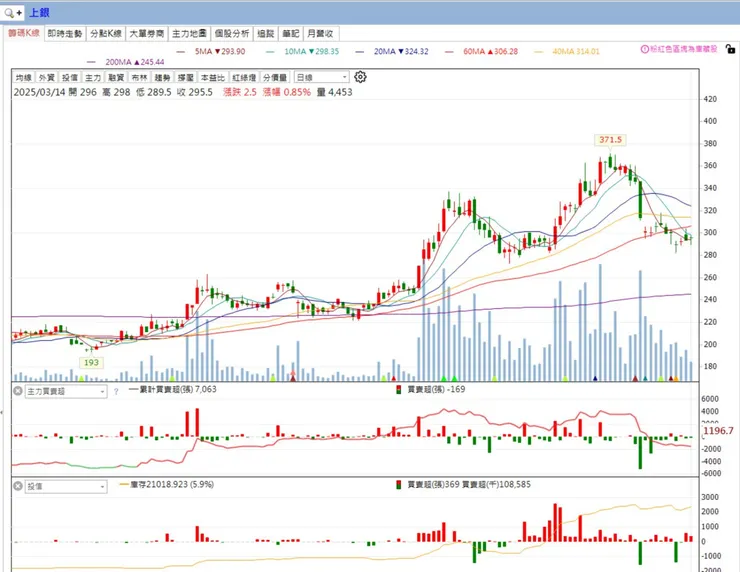This screenshot has height=572, width=740.
Task: Click the 200MA legend line swatch
Action: (x=91, y=62)
